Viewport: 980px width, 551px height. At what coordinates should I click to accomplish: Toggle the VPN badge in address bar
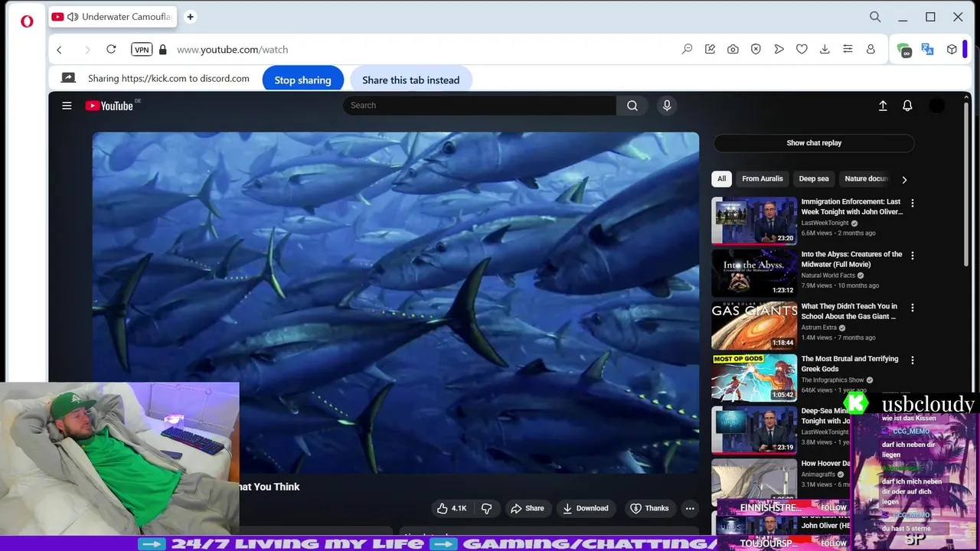pos(142,50)
